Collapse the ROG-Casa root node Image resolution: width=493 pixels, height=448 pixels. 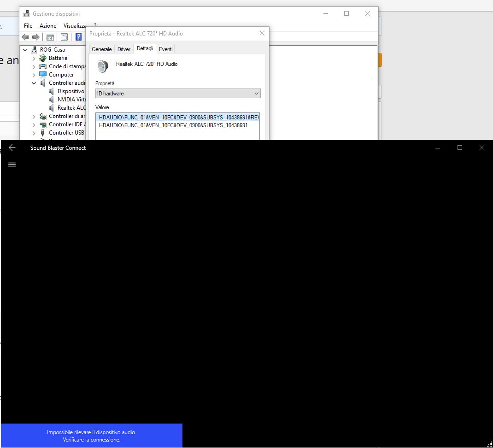(25, 50)
